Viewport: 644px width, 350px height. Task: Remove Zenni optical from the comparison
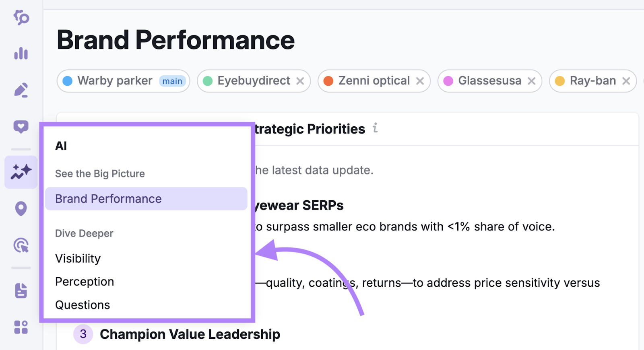pyautogui.click(x=420, y=81)
